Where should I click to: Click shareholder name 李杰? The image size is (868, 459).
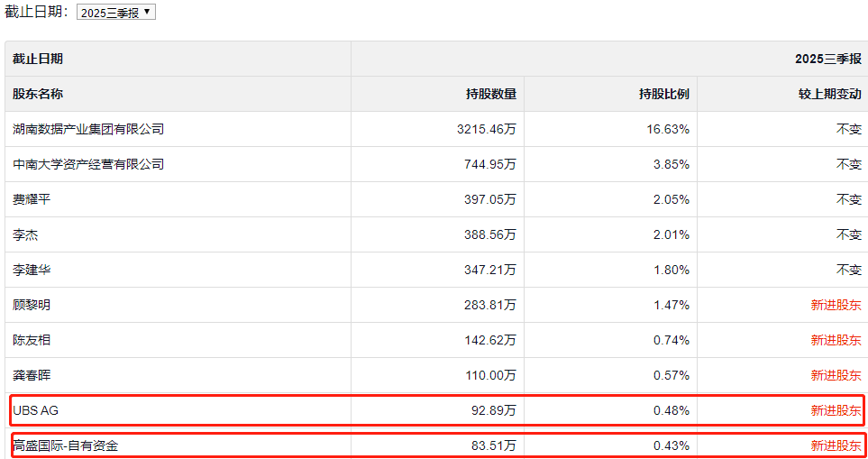pyautogui.click(x=25, y=234)
